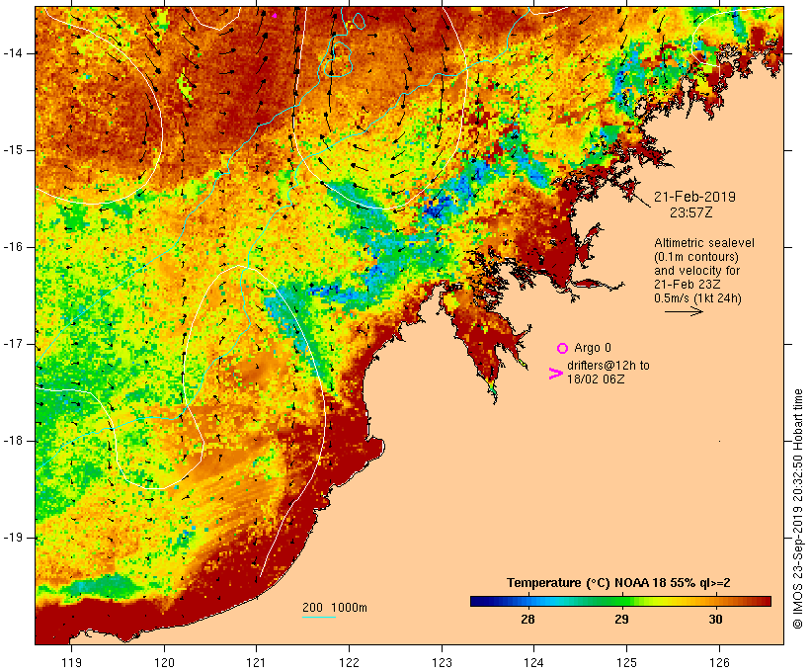Click the longitude axis label 125
This screenshot has height=672, width=810.
tap(626, 663)
